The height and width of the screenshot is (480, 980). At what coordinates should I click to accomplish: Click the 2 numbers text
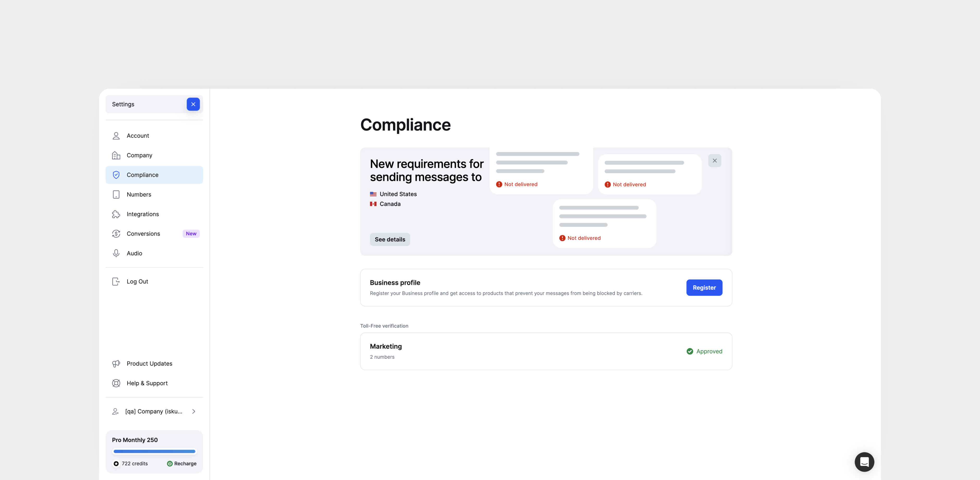pyautogui.click(x=382, y=357)
